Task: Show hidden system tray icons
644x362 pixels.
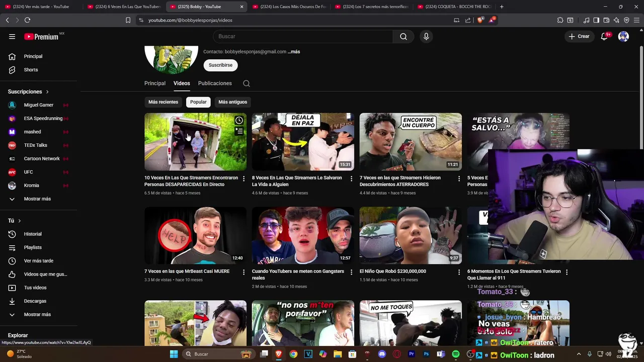Action: click(x=579, y=354)
